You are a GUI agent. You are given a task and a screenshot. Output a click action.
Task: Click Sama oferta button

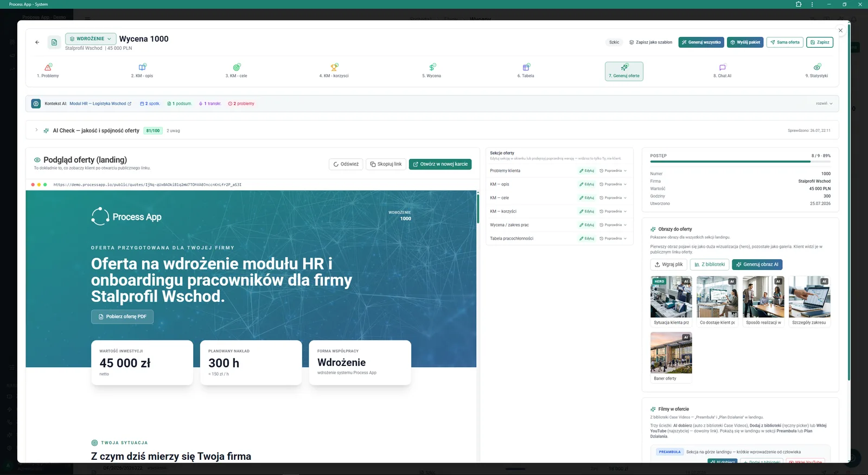click(x=784, y=42)
